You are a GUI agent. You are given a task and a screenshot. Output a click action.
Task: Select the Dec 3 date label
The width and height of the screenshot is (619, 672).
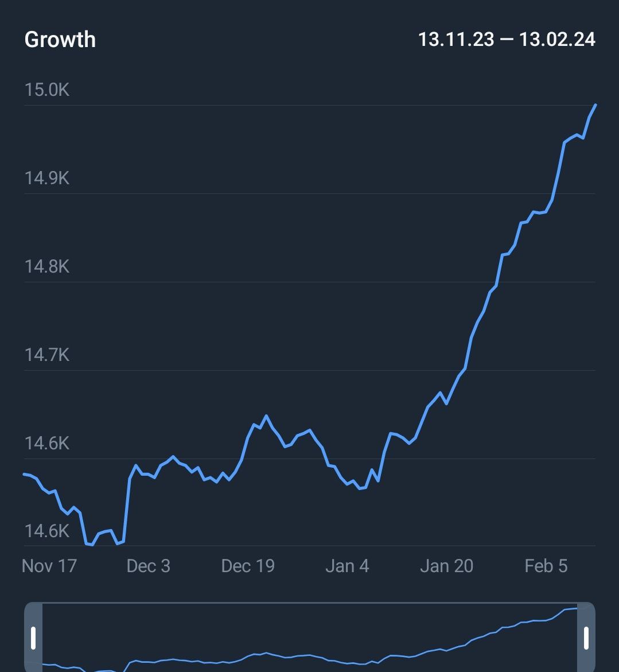(x=148, y=566)
